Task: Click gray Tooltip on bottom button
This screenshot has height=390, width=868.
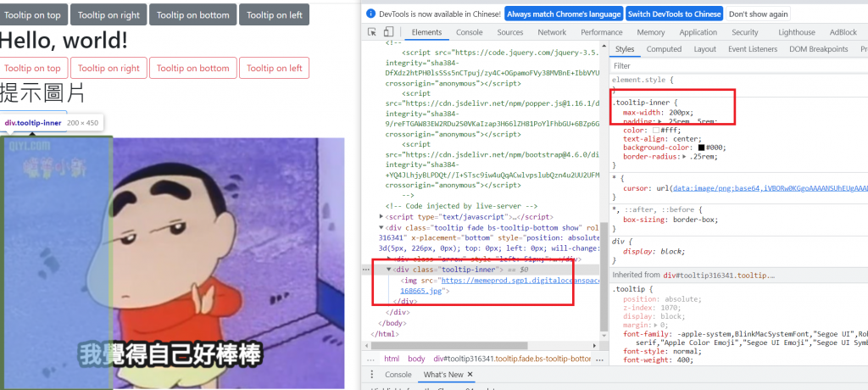Action: (192, 15)
